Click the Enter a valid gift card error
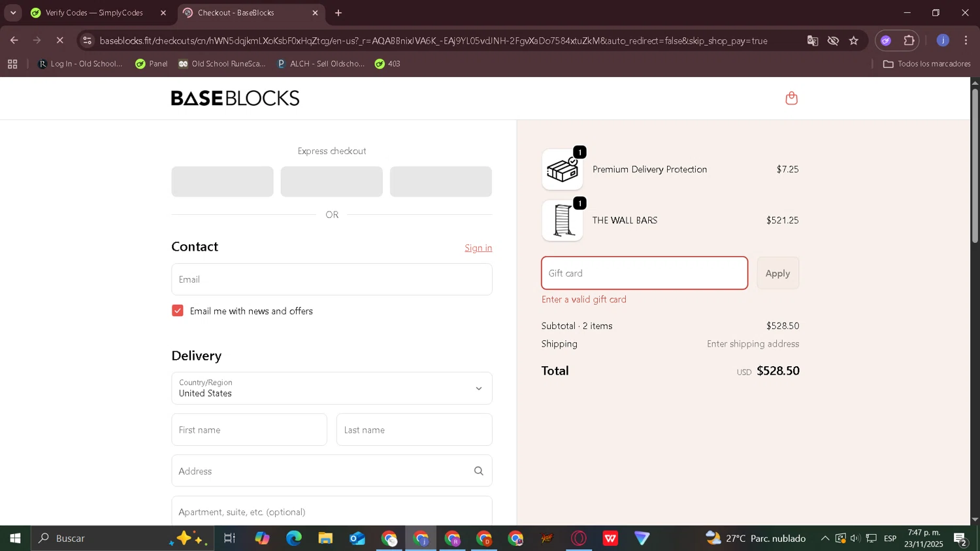The width and height of the screenshot is (980, 551). click(584, 300)
